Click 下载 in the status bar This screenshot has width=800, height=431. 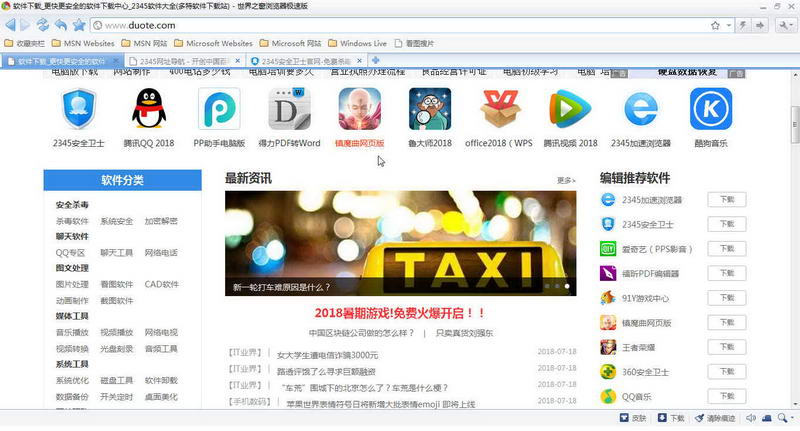click(671, 418)
